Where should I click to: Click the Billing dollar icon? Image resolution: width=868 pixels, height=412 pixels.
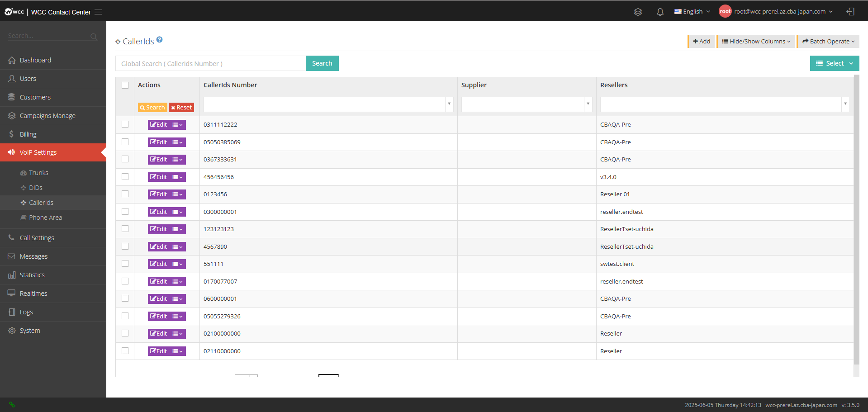(11, 134)
